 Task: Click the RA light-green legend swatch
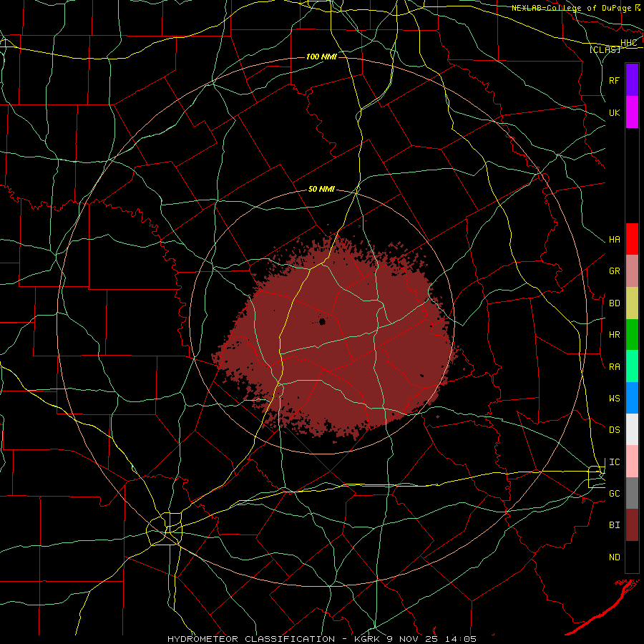tap(632, 366)
